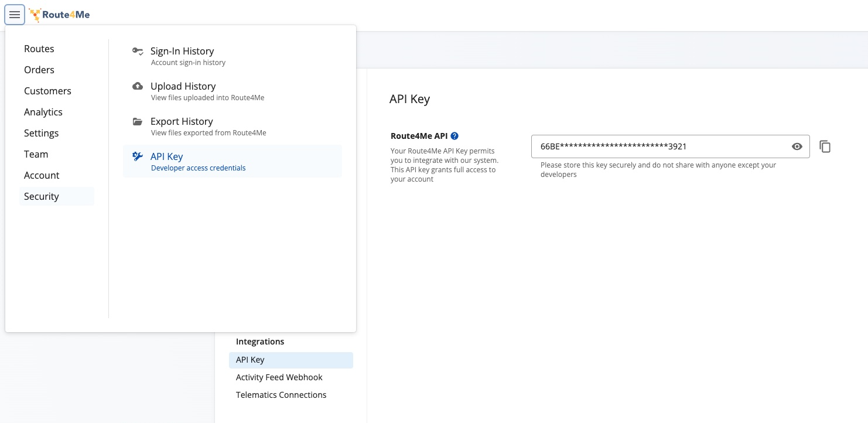
Task: Reveal the API key with the eye icon
Action: 797,146
